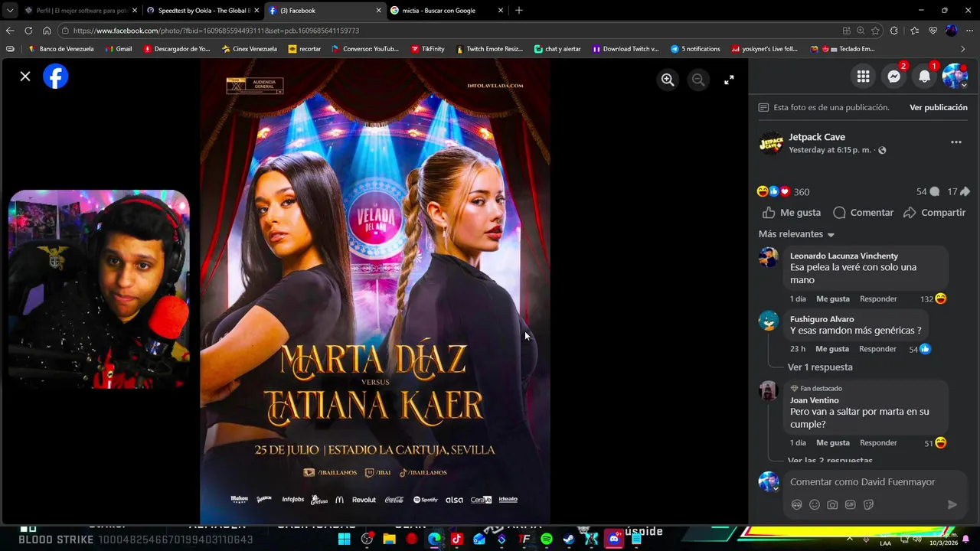Image resolution: width=980 pixels, height=551 pixels.
Task: Open 'Ver publicación' link
Action: pos(938,107)
